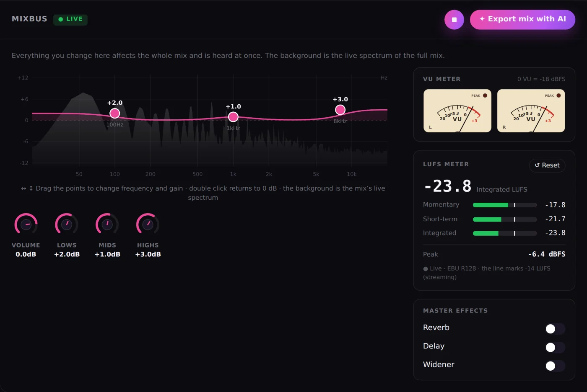Click the Momentary loudness bar
Viewport: 587px width, 392px height.
point(505,205)
